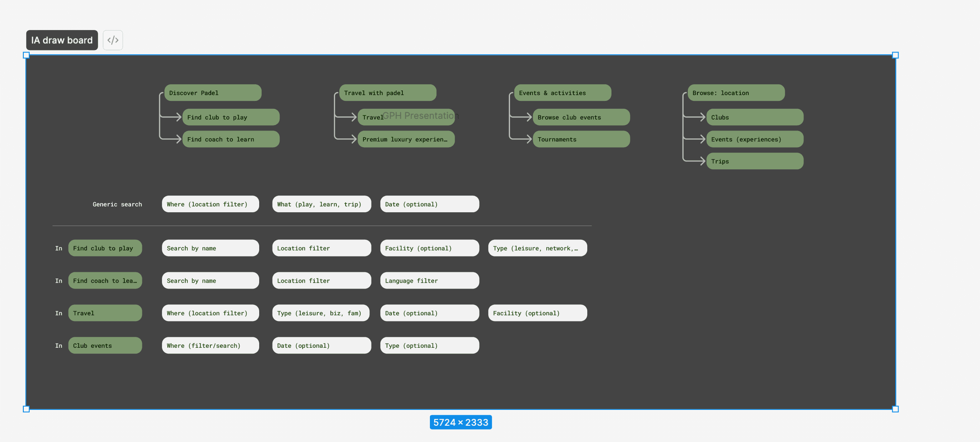Screen dimensions: 980x442
Task: Select the Events & activities node
Action: [x=563, y=93]
